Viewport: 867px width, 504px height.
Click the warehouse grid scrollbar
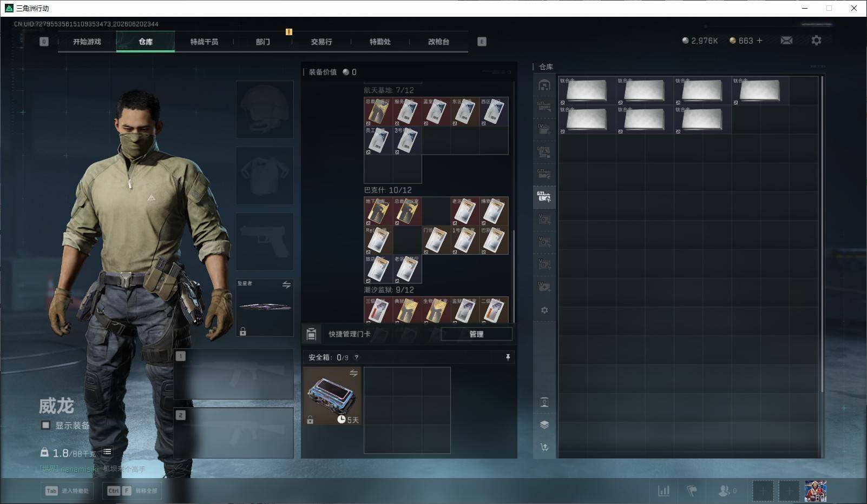(x=822, y=234)
